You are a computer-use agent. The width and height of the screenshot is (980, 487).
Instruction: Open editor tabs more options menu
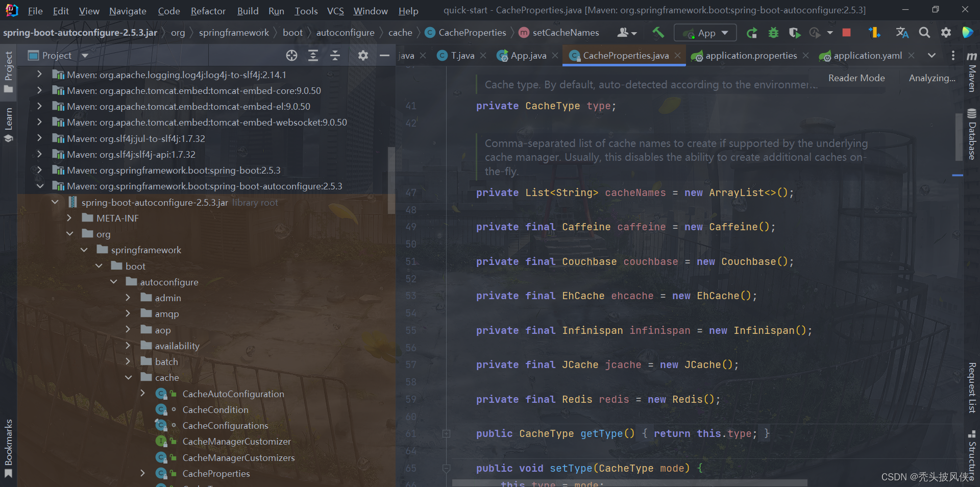[953, 56]
